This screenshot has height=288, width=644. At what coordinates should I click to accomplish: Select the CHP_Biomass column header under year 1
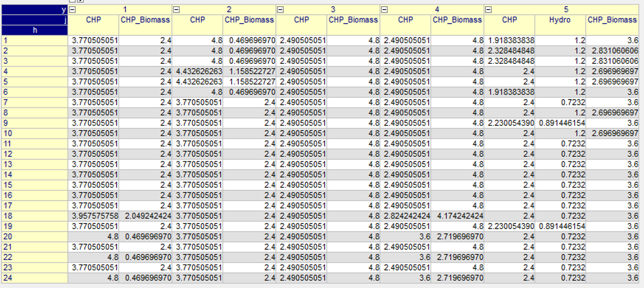pos(145,25)
